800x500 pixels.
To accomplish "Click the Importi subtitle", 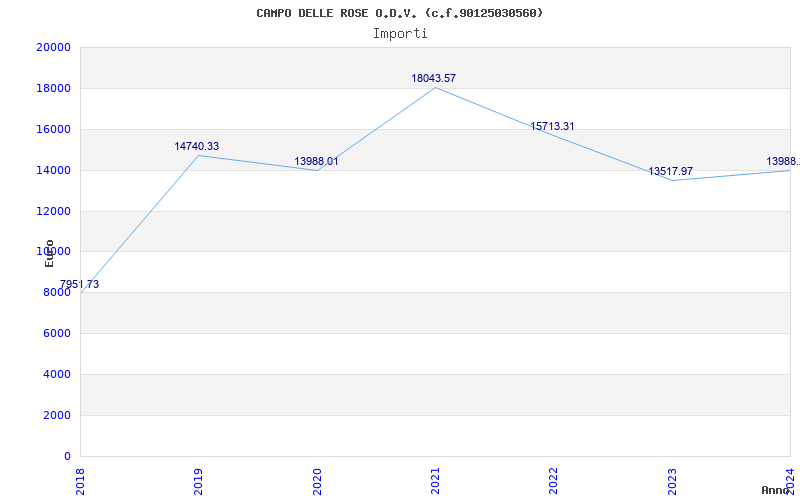I will tap(400, 34).
